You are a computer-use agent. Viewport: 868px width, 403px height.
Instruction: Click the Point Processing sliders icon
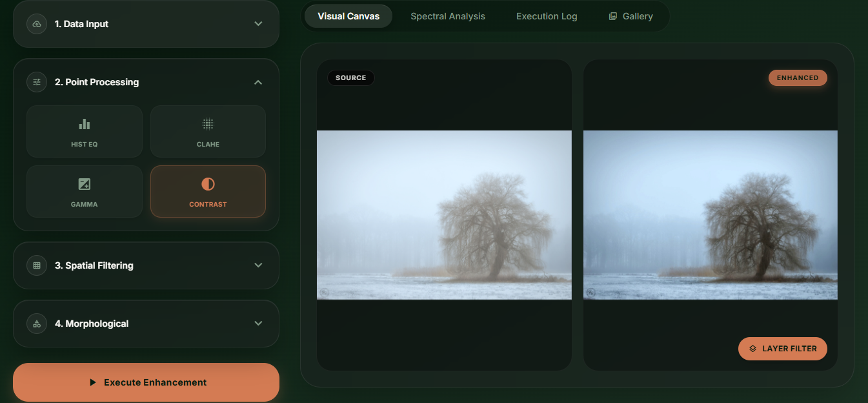pos(37,82)
